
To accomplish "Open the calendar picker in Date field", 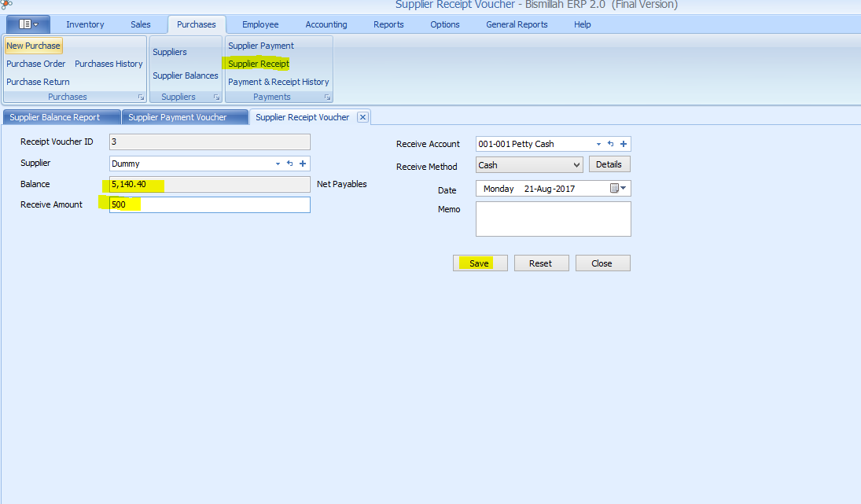I will (x=619, y=189).
